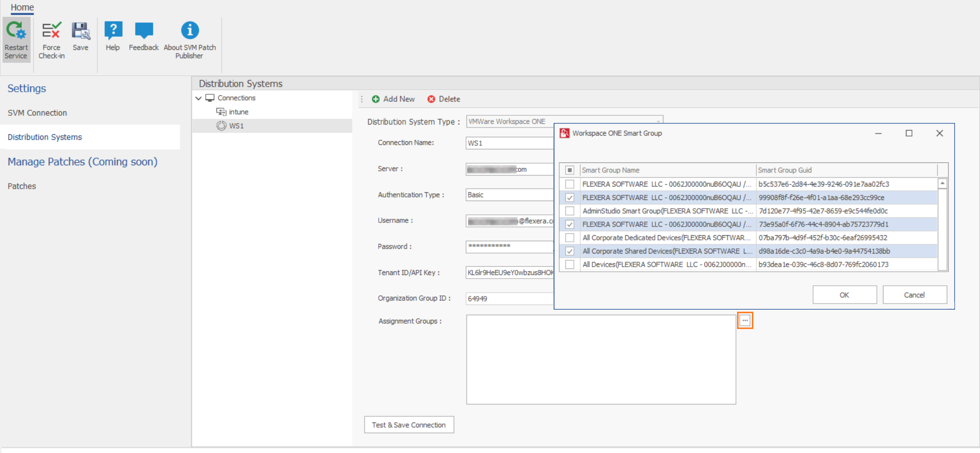The height and width of the screenshot is (453, 980).
Task: Click Workspace ONE Smart Group dialog icon
Action: [x=565, y=133]
